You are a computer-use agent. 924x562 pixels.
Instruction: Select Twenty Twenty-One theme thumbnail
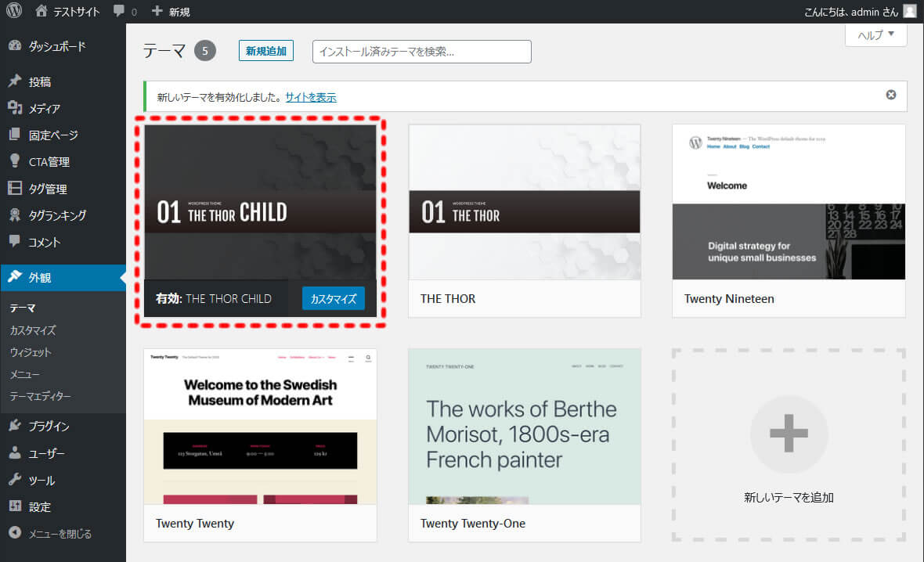click(525, 427)
